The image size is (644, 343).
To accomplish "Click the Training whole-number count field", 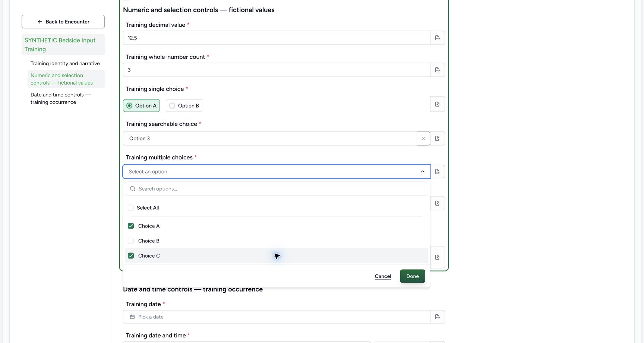I will [277, 70].
